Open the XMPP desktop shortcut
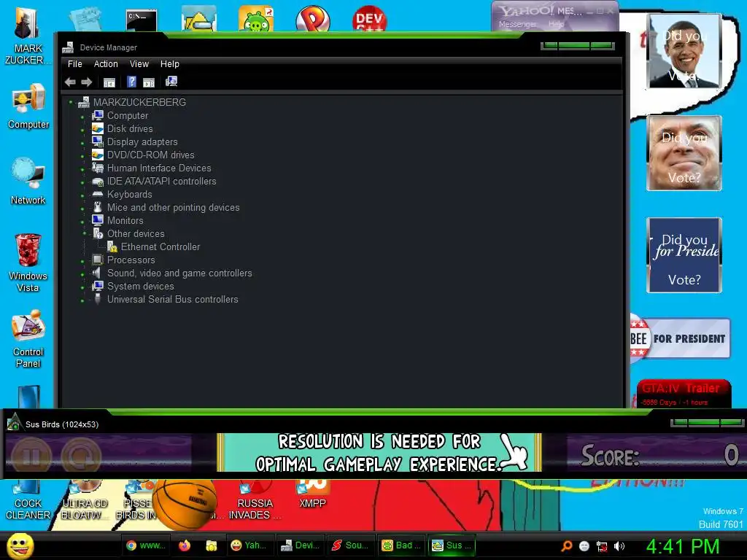 312,494
